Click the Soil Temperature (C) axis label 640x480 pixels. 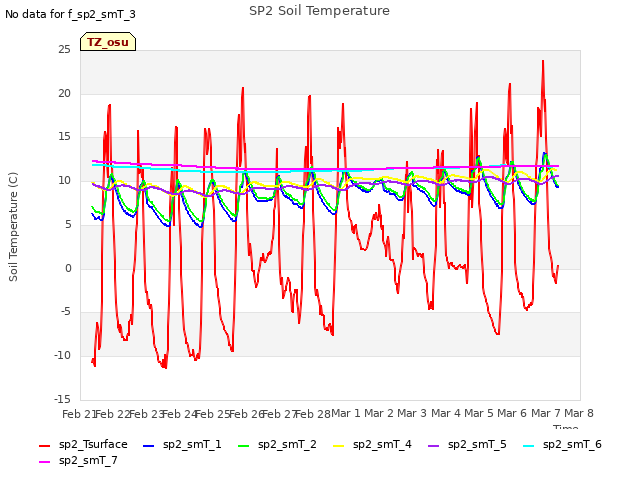click(x=13, y=227)
